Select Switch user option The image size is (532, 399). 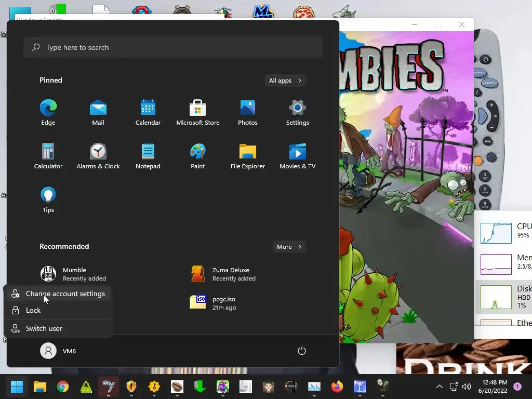[x=58, y=328]
